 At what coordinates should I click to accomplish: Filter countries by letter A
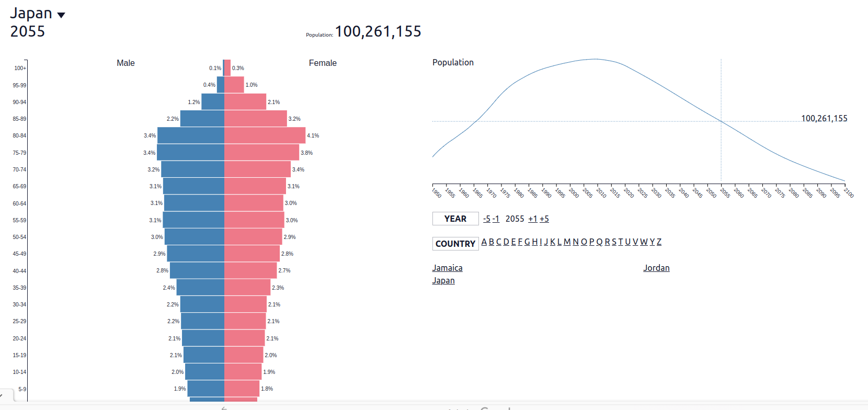tap(484, 242)
